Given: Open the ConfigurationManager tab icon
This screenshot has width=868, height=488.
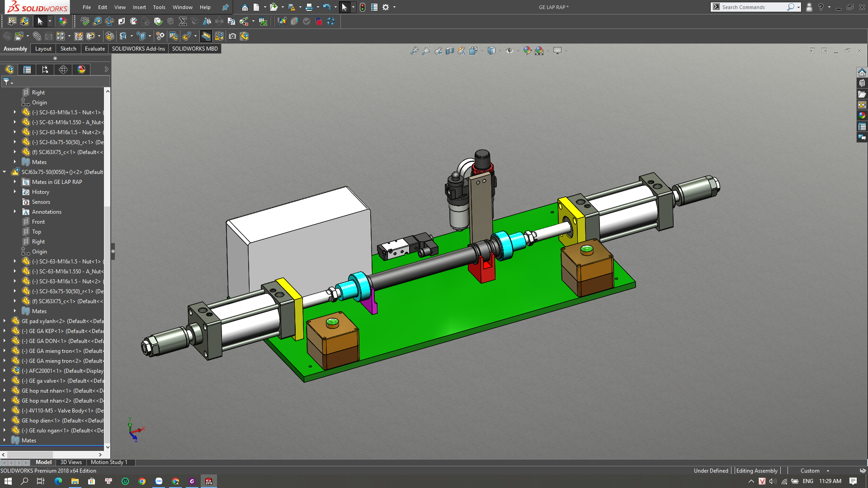Looking at the screenshot, I should pos(45,70).
